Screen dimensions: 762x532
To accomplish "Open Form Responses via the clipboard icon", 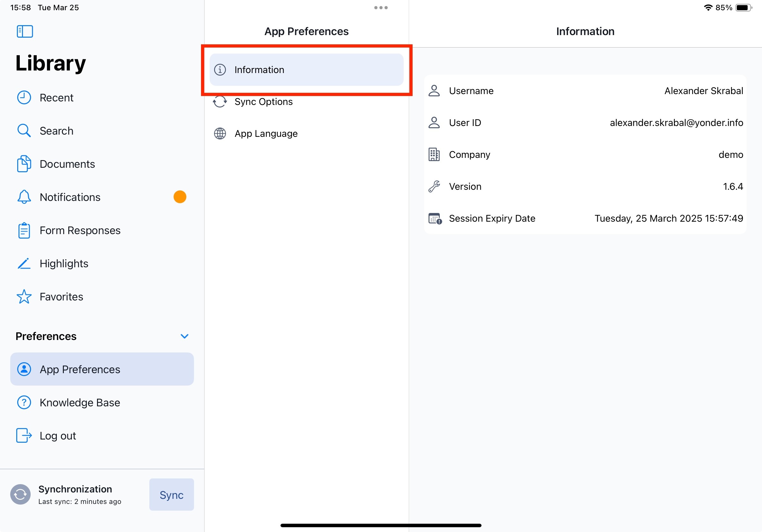I will [x=24, y=231].
